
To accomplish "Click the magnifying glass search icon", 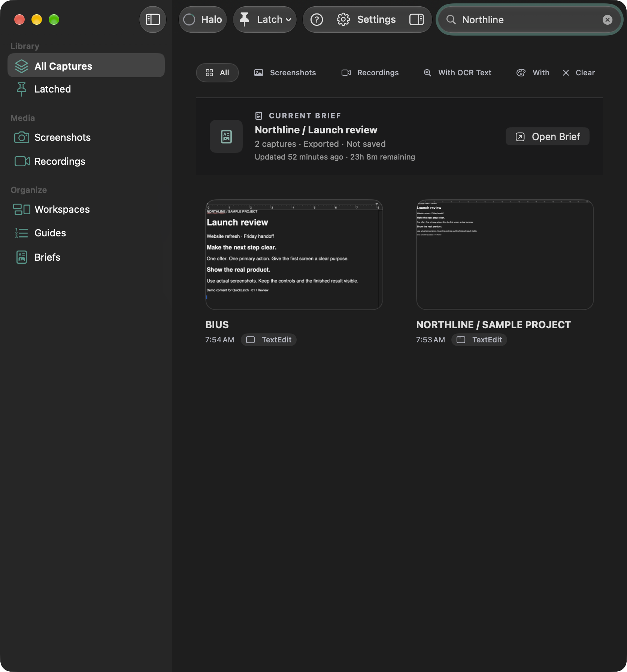I will click(x=451, y=20).
